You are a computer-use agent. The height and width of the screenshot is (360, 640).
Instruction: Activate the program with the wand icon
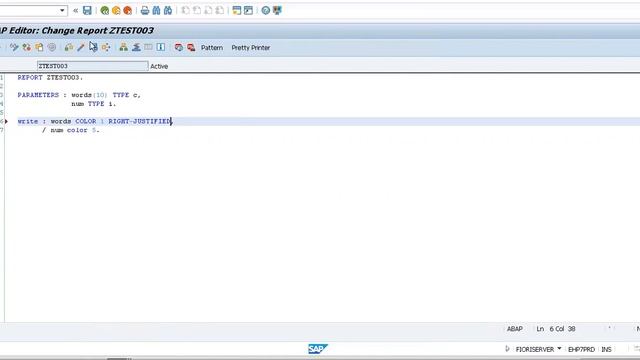point(81,48)
